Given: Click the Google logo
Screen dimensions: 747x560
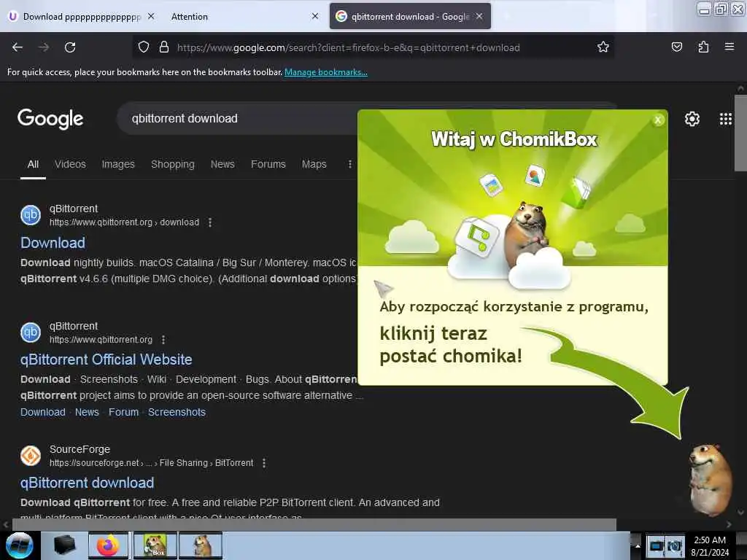Looking at the screenshot, I should [50, 119].
